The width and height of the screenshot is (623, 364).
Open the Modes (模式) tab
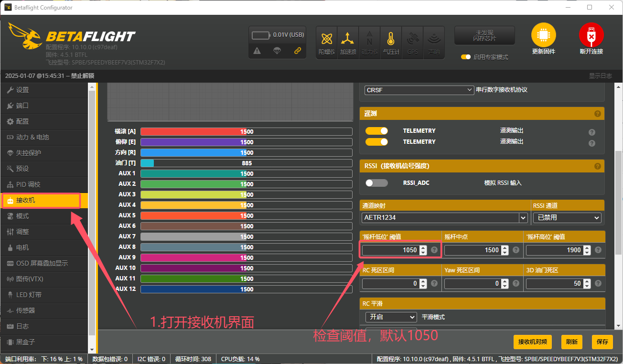(44, 216)
